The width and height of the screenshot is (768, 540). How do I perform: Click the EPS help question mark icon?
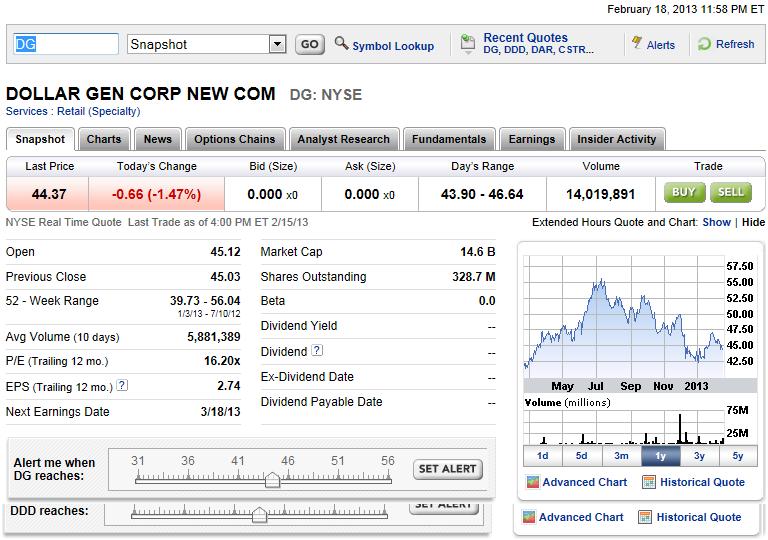[x=122, y=385]
